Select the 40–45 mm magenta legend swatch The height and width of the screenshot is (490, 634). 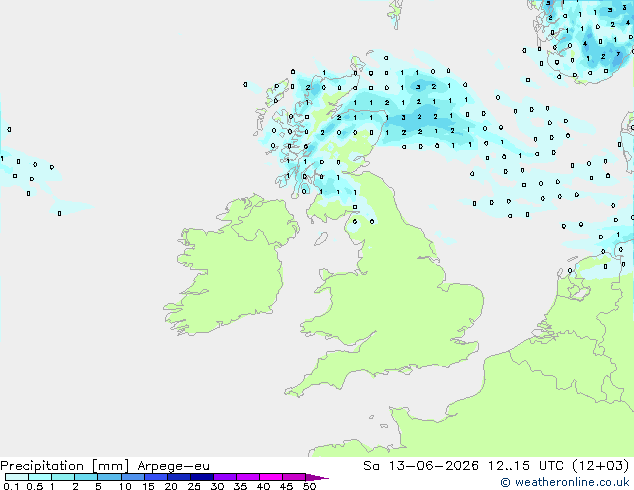[x=271, y=477]
